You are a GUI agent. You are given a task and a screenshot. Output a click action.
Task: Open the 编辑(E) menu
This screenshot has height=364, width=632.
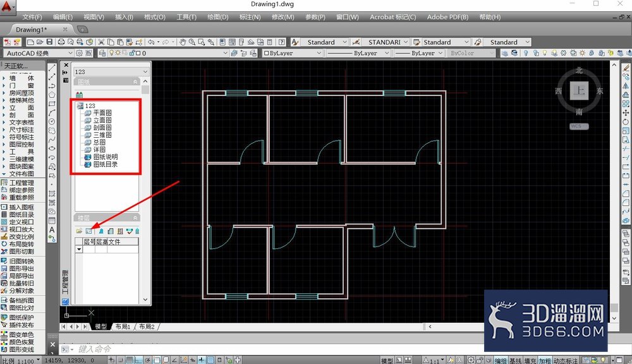pyautogui.click(x=63, y=17)
